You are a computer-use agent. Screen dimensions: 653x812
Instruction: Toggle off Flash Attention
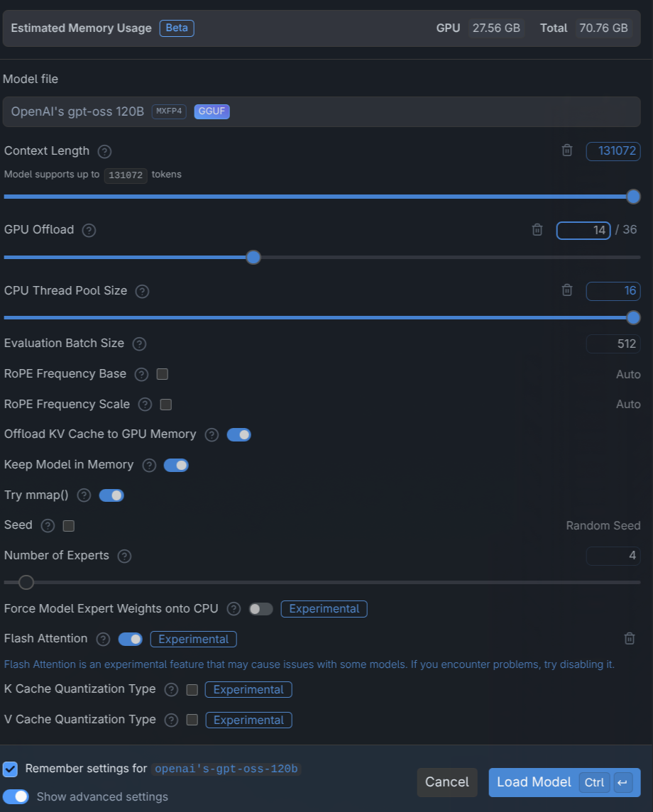pos(131,640)
